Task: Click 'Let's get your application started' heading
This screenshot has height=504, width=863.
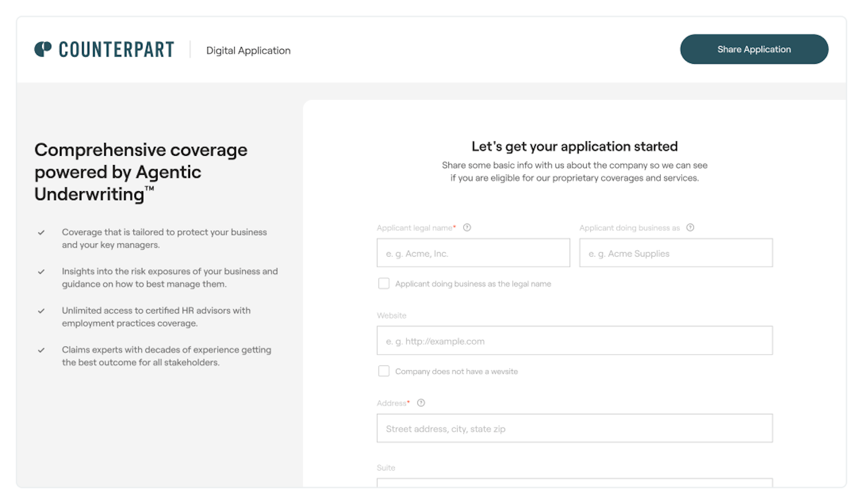Action: pyautogui.click(x=574, y=147)
